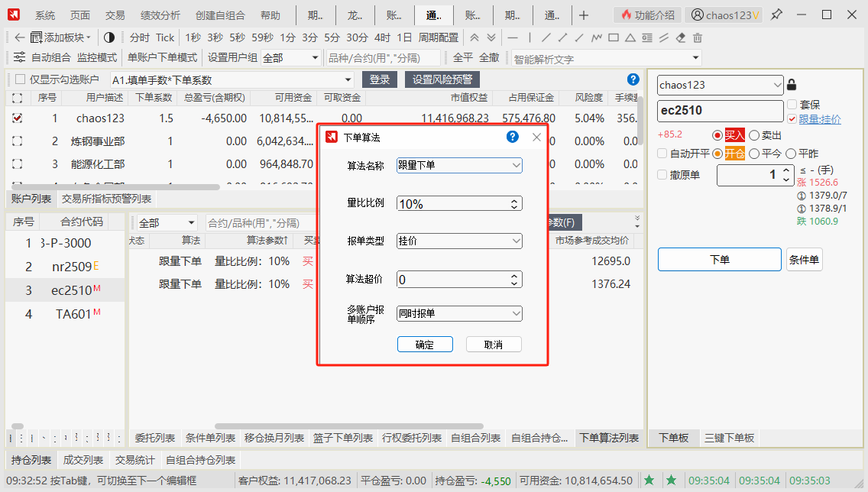This screenshot has width=868, height=492.
Task: Check the 仅显示勾选账户 checkbox
Action: [20, 79]
